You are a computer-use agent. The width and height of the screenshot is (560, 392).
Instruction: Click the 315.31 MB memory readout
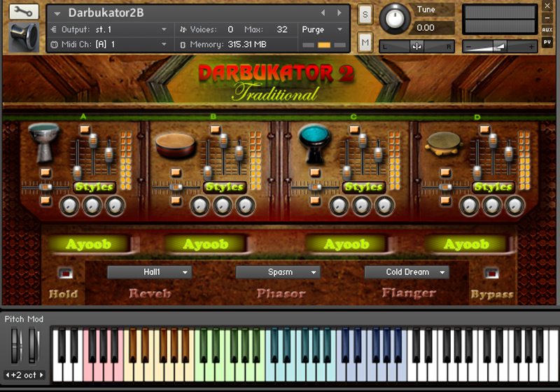[x=247, y=45]
